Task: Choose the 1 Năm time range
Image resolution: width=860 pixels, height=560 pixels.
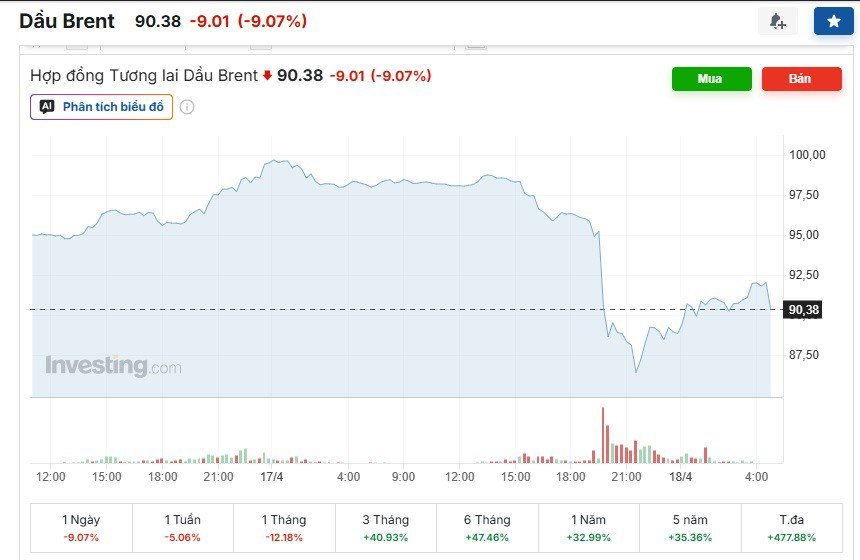Action: point(589,528)
